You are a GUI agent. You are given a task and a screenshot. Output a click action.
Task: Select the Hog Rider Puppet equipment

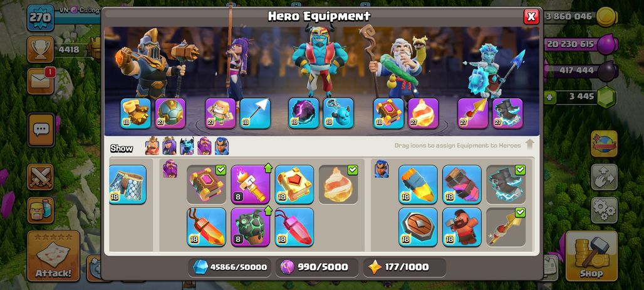462,227
